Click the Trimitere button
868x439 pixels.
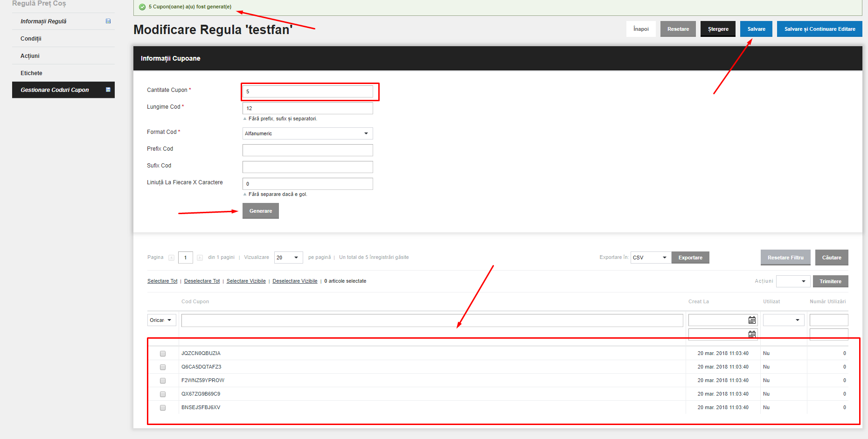coord(831,281)
